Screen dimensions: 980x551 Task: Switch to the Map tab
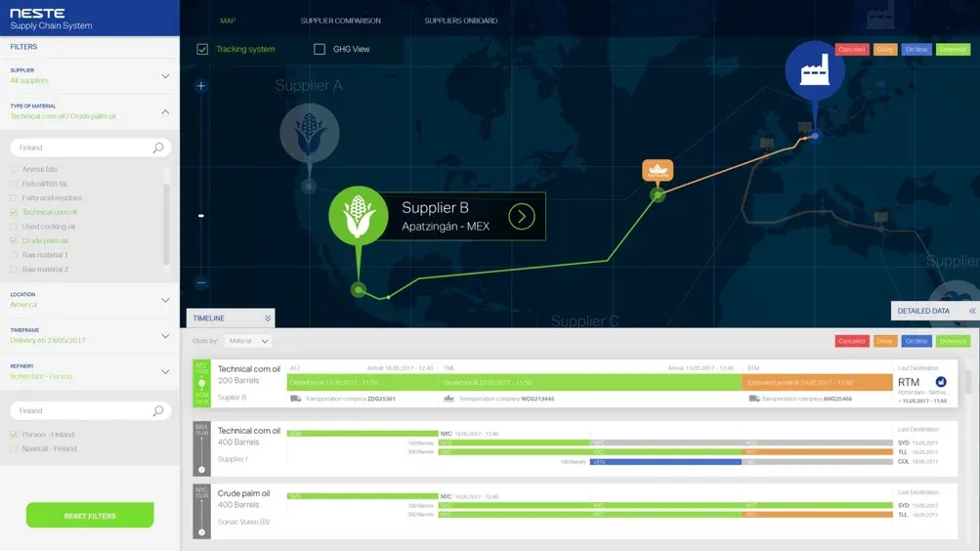(228, 21)
